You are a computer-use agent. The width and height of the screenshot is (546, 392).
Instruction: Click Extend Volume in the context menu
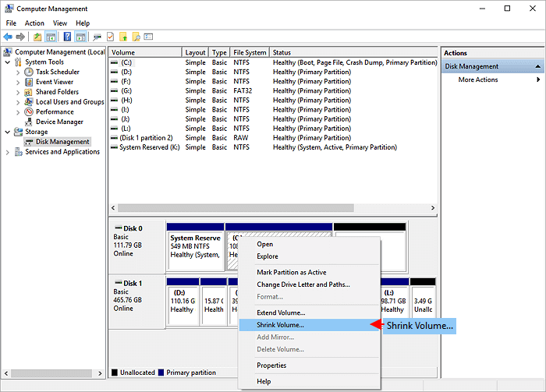click(281, 313)
